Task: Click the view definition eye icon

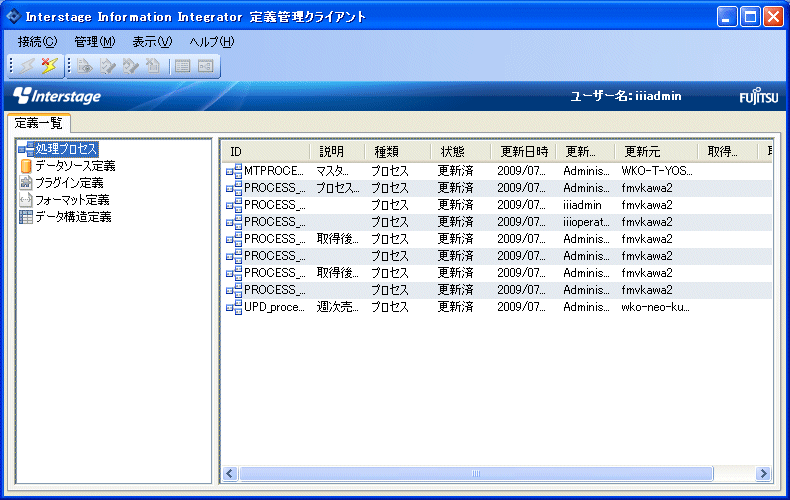Action: [85, 66]
